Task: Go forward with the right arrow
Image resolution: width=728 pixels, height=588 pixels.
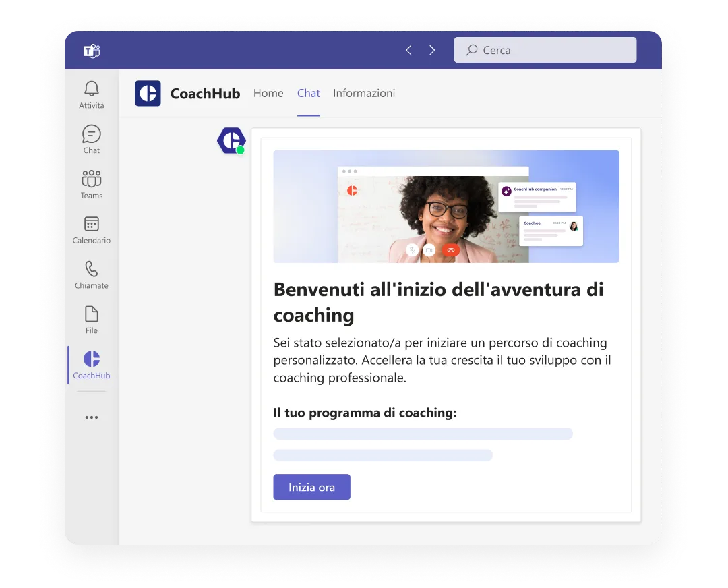Action: pyautogui.click(x=432, y=50)
